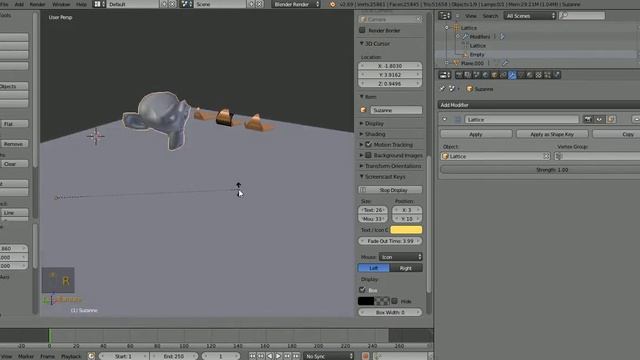This screenshot has height=360, width=640.
Task: Select the Left mouse position option
Action: pyautogui.click(x=374, y=268)
